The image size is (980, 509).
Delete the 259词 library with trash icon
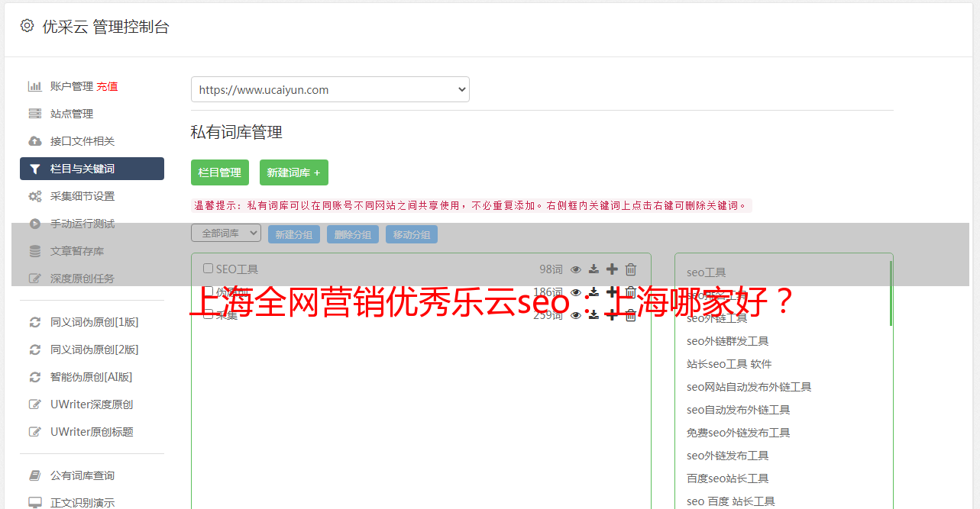631,314
